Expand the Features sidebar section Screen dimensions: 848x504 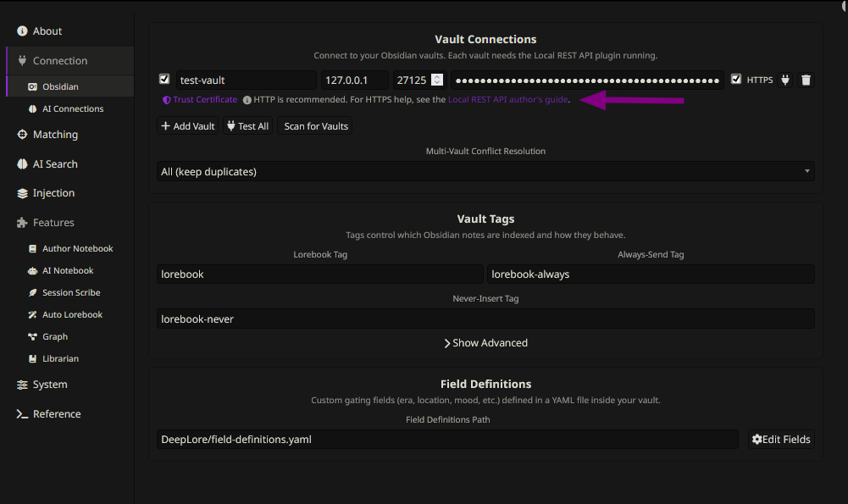tap(53, 223)
